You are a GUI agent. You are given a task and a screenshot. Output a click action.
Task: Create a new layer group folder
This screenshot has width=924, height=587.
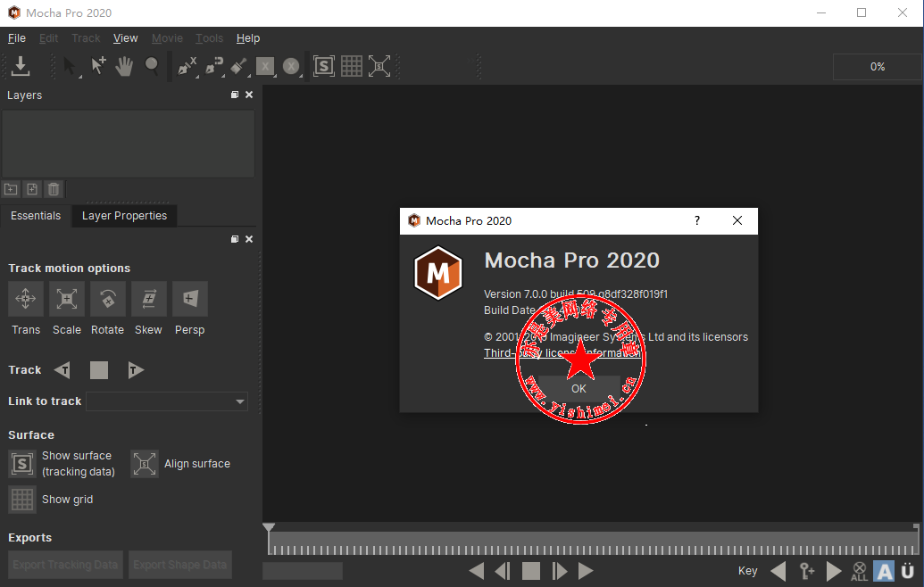pyautogui.click(x=11, y=189)
